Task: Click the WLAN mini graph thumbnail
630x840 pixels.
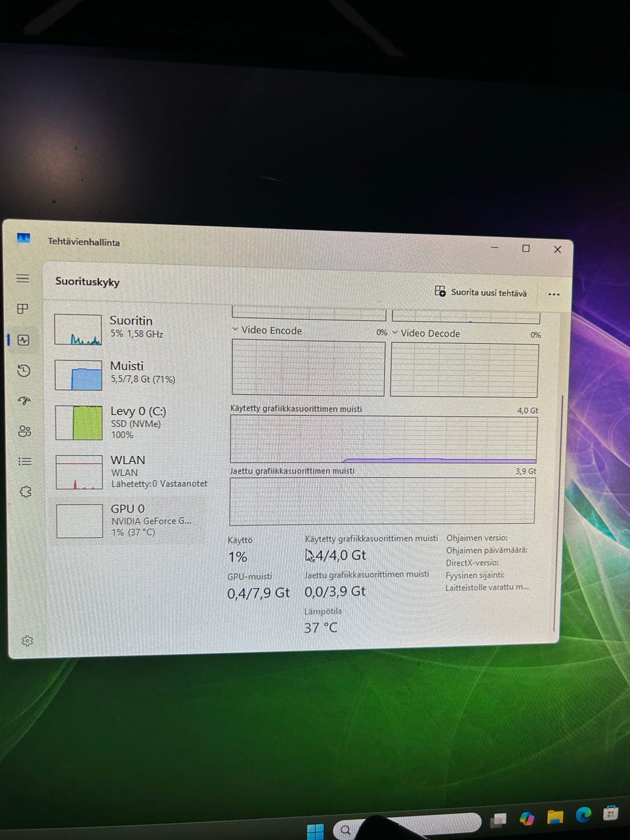Action: [x=79, y=472]
